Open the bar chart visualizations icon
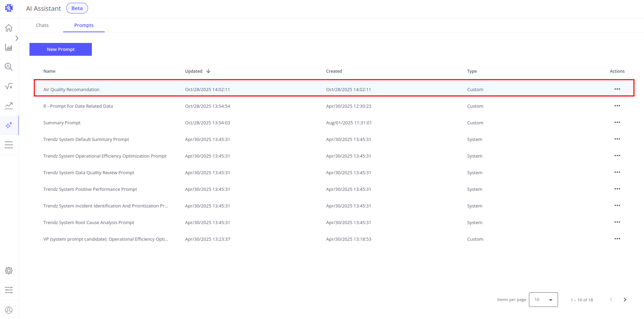Viewport: 644px width, 319px height. (x=9, y=47)
